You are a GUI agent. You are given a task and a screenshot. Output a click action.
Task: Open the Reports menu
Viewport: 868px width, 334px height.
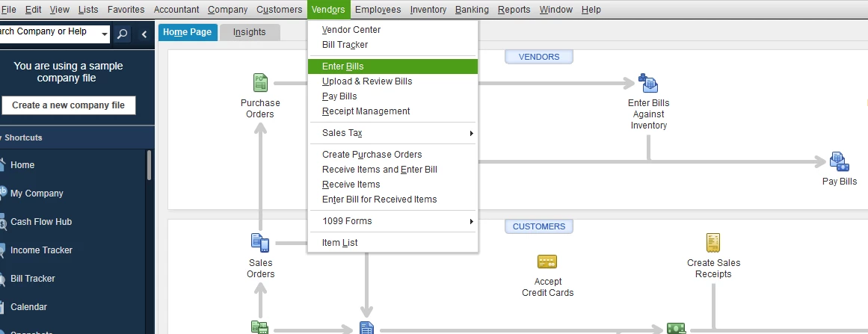(514, 10)
